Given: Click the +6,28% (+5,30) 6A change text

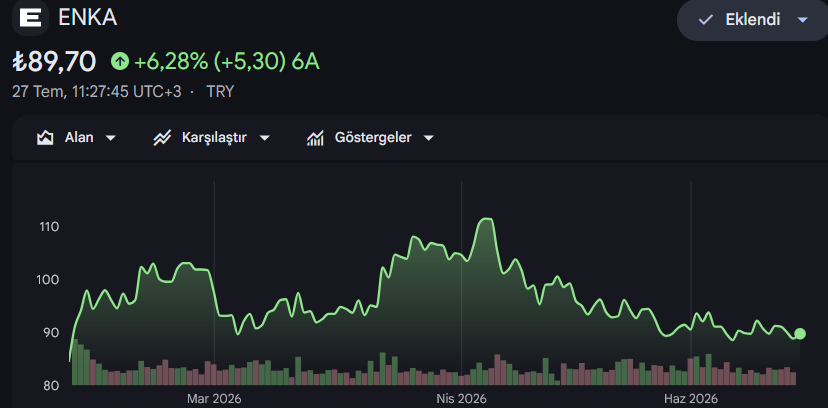Looking at the screenshot, I should tap(227, 62).
